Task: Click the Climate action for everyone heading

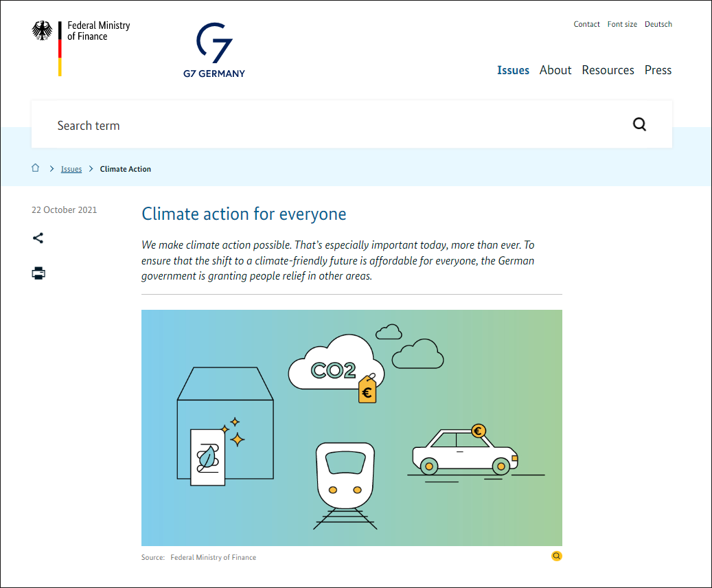Action: click(x=244, y=214)
